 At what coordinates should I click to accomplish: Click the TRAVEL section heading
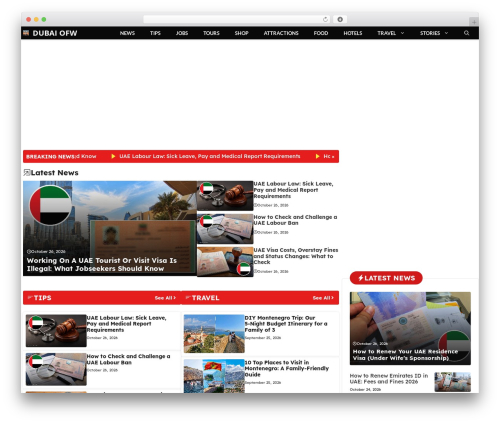[x=205, y=298]
